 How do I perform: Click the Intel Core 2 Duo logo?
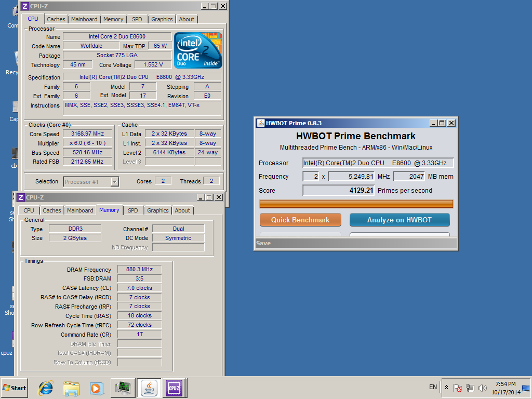click(x=198, y=50)
